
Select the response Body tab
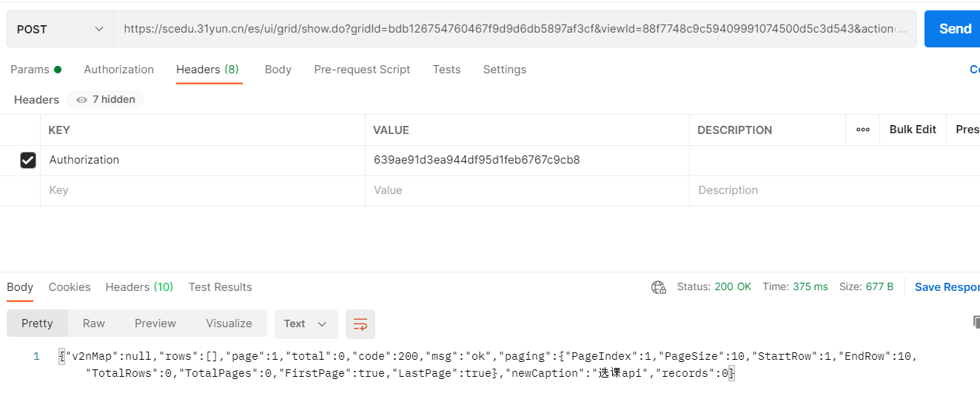pos(20,287)
